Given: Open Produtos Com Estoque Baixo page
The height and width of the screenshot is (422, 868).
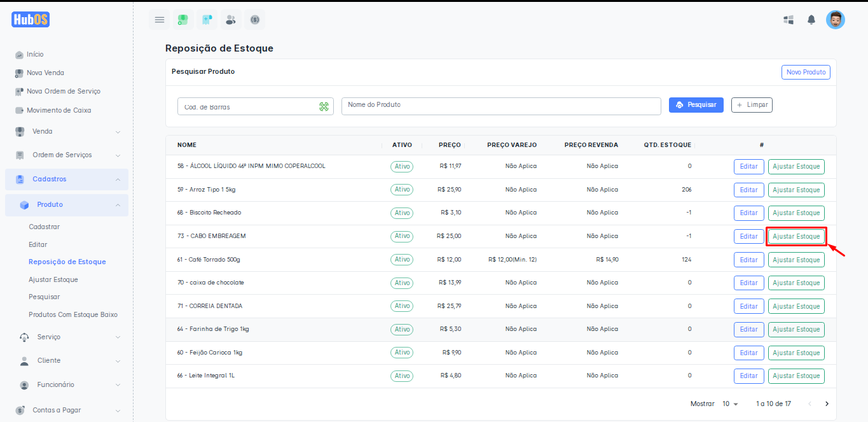Looking at the screenshot, I should tap(73, 314).
